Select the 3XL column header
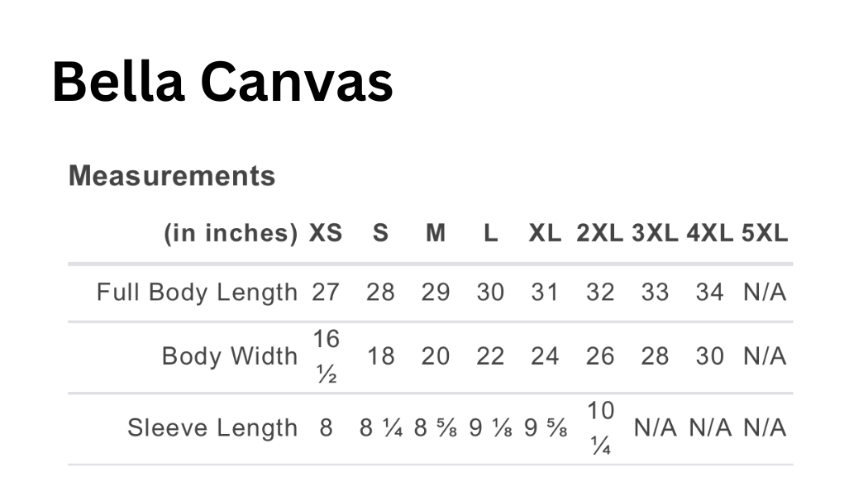868x496 pixels. pyautogui.click(x=655, y=234)
